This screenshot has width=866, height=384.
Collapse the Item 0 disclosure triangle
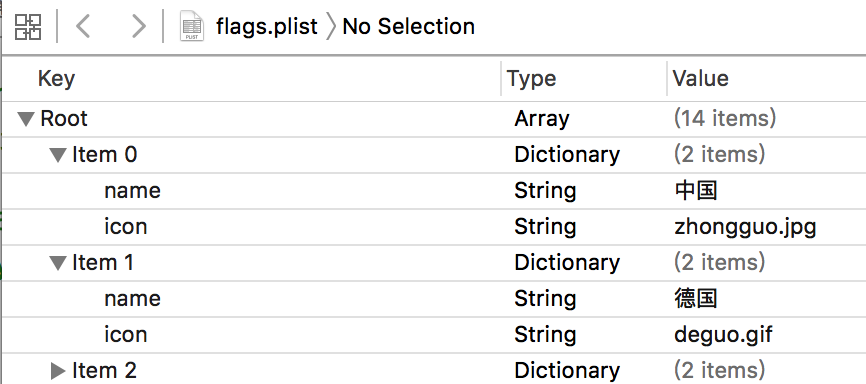coord(58,155)
